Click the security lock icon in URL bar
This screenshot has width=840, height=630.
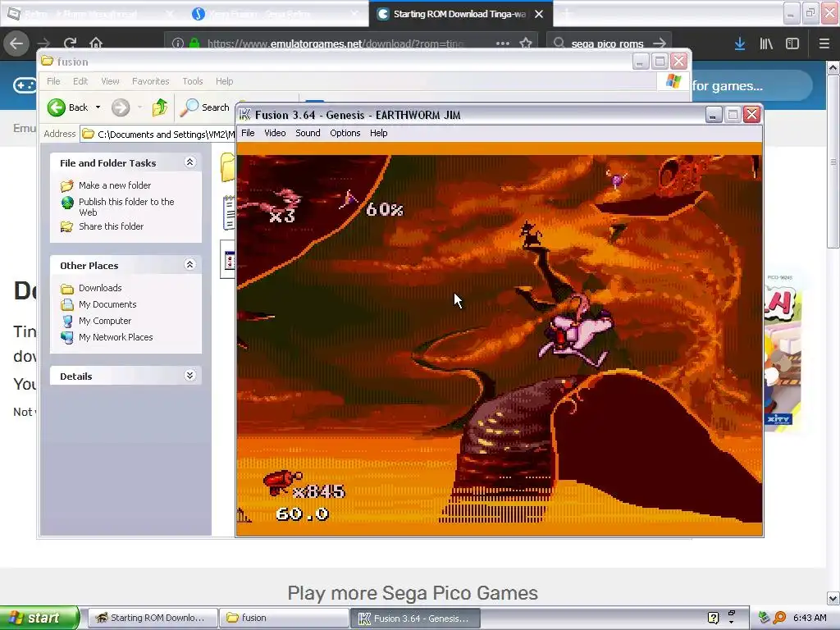194,43
